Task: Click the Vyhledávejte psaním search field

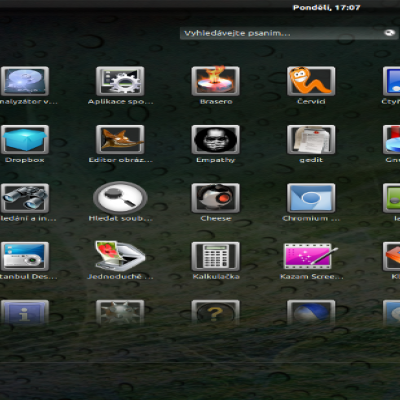Action: coord(289,33)
